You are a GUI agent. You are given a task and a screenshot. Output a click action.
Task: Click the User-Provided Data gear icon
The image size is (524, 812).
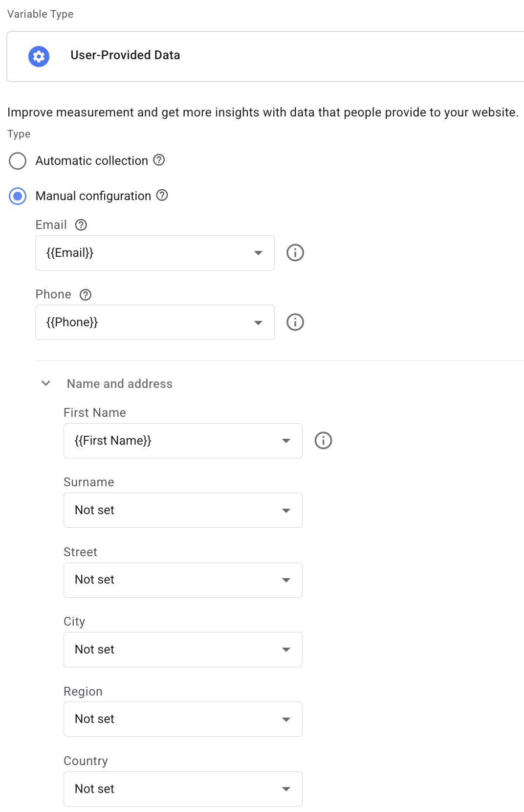(x=39, y=56)
